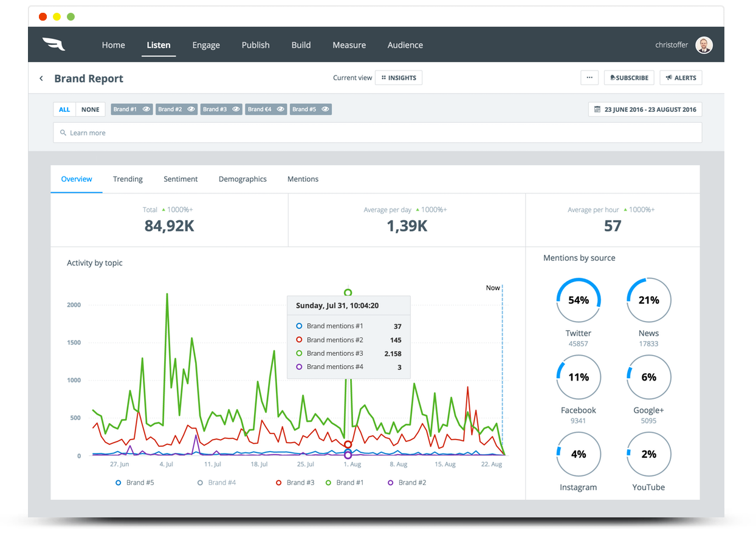Click the magnifier icon in the search field
The height and width of the screenshot is (535, 756).
[x=63, y=133]
